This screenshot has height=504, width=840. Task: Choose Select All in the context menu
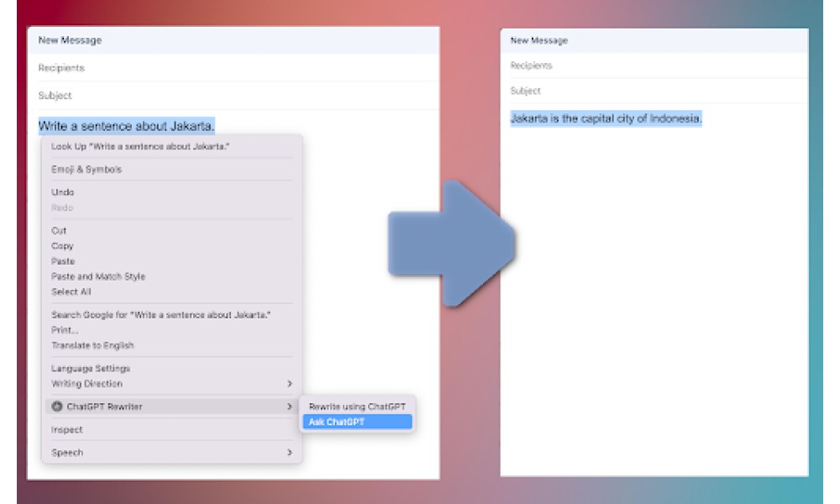[x=71, y=292]
